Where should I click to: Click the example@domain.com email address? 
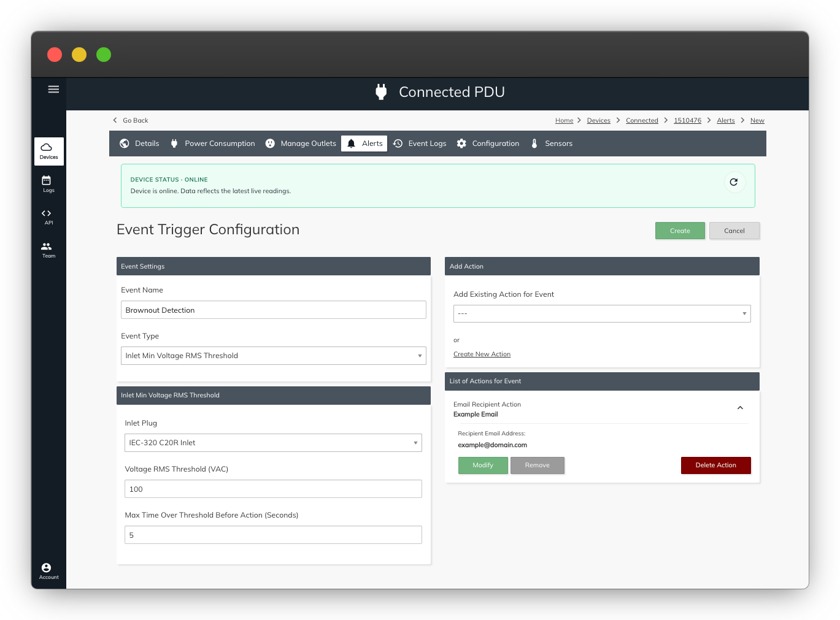click(492, 445)
